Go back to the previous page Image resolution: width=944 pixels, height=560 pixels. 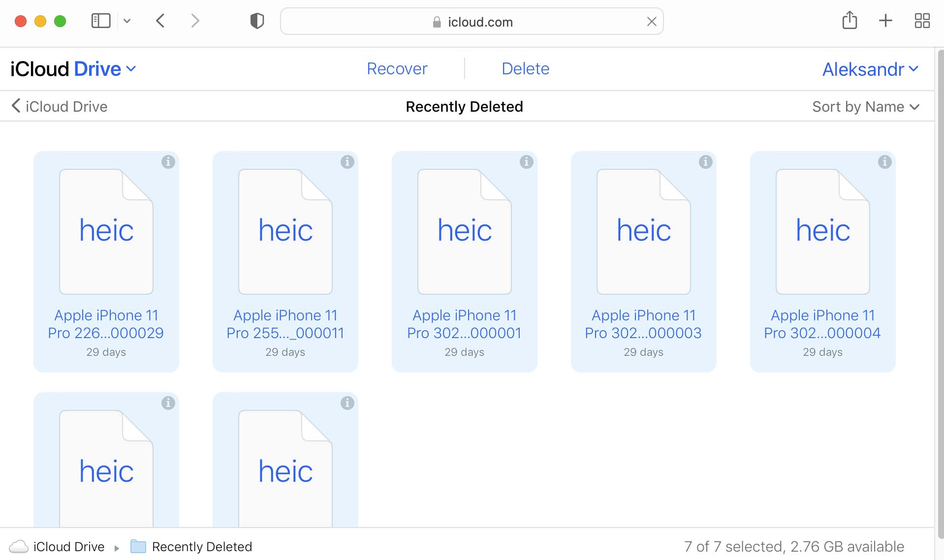coord(160,21)
